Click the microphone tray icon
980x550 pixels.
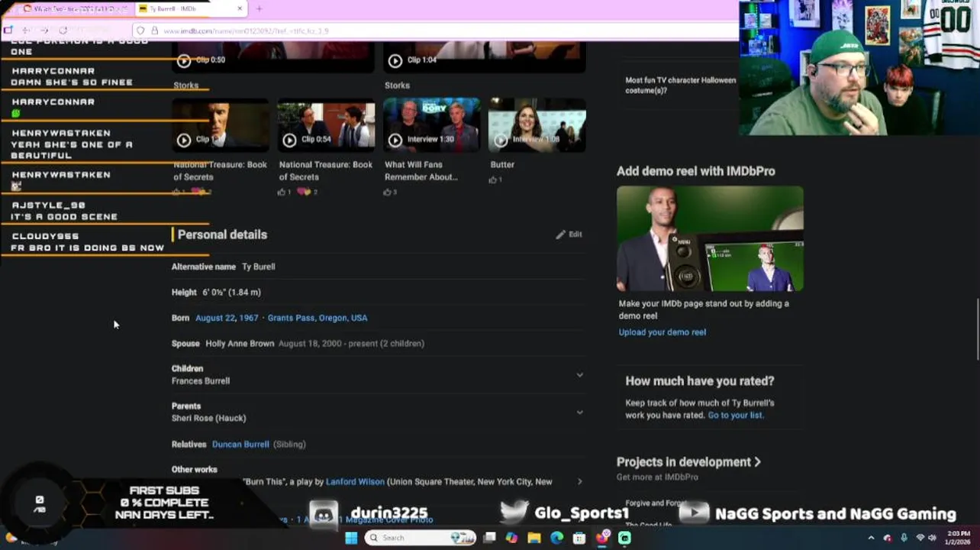click(904, 538)
